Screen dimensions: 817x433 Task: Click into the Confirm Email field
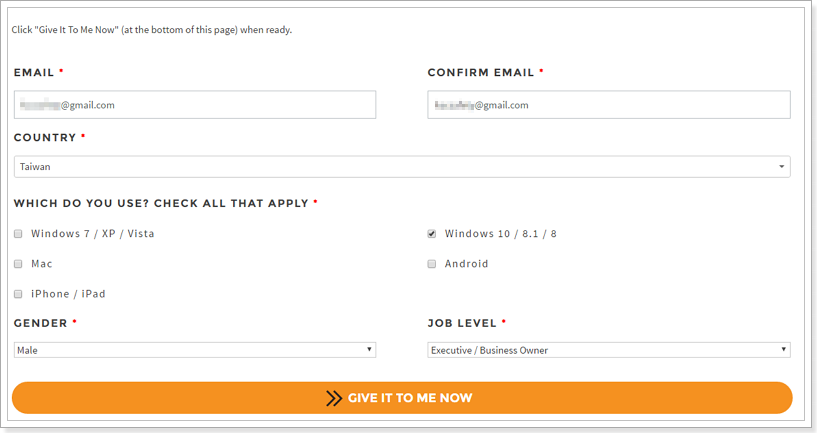608,105
